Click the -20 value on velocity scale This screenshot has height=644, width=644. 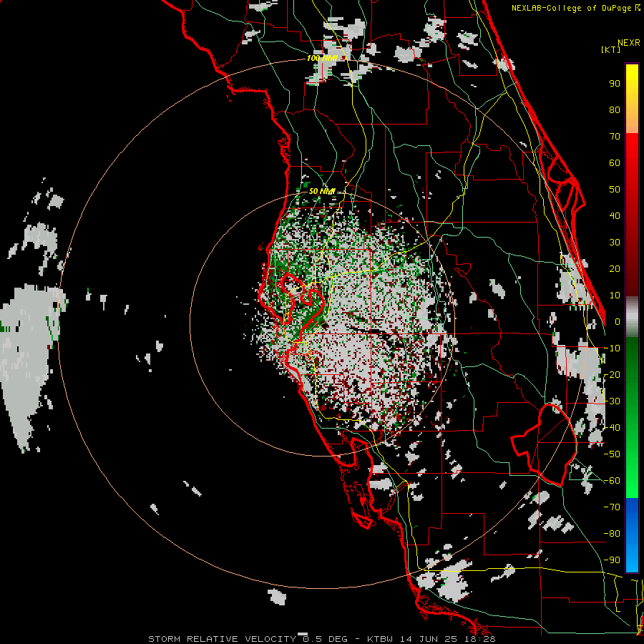(x=612, y=375)
